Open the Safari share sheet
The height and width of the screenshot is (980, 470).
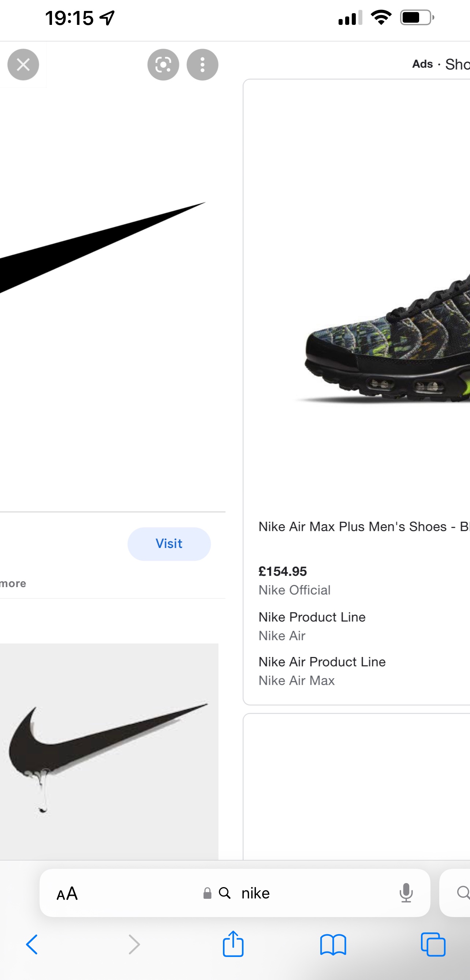[233, 944]
